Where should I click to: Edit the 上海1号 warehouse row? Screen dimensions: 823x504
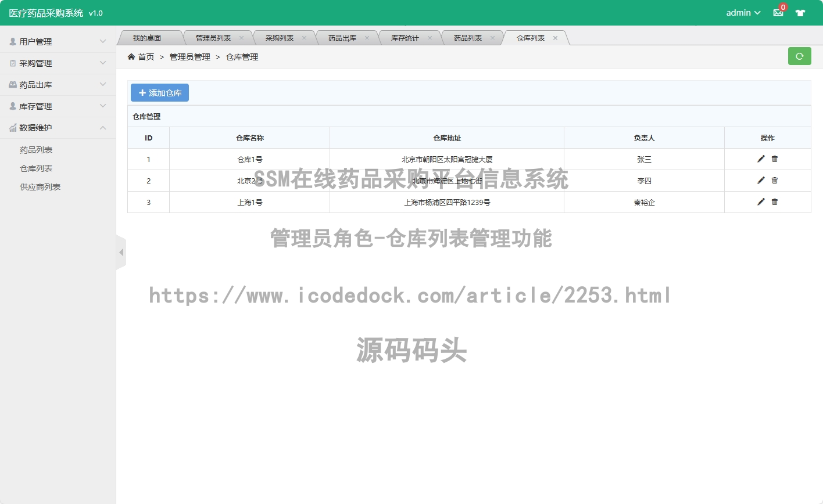(x=761, y=201)
